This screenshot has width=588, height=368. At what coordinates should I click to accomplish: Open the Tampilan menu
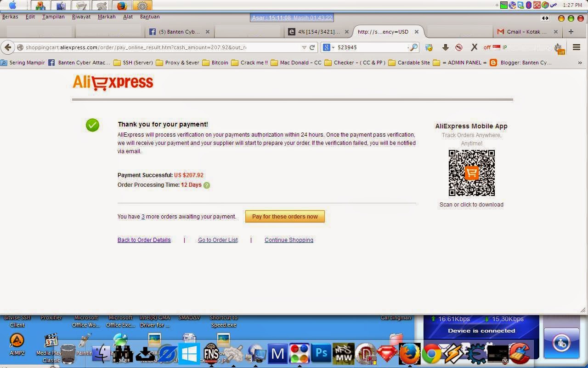(x=53, y=17)
